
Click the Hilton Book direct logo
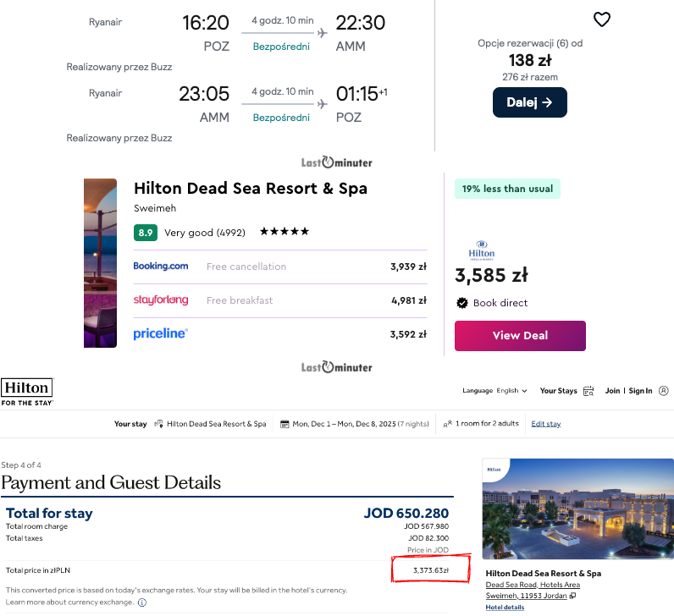(x=481, y=250)
